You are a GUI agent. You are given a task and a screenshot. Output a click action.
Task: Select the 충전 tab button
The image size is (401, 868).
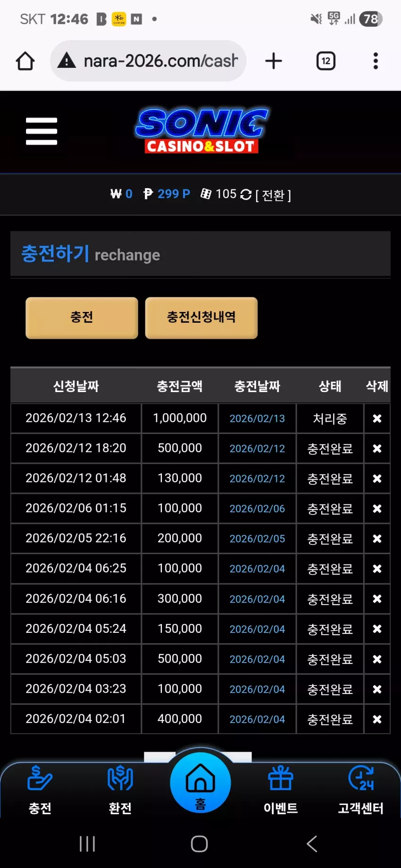pos(82,318)
